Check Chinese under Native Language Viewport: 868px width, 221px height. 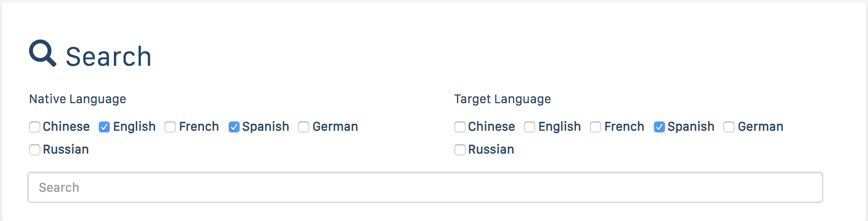35,127
